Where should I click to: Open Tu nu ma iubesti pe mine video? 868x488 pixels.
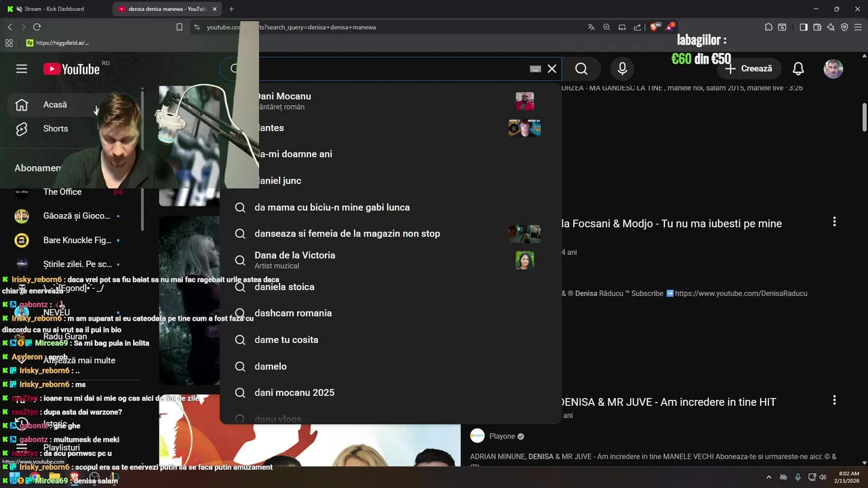[x=671, y=224]
